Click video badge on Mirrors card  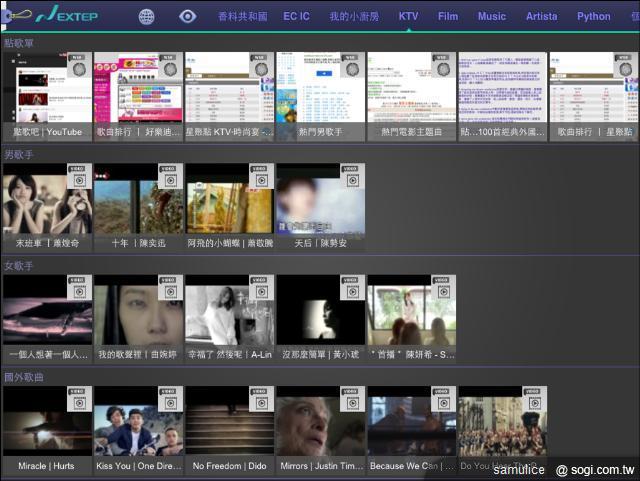pyautogui.click(x=352, y=399)
